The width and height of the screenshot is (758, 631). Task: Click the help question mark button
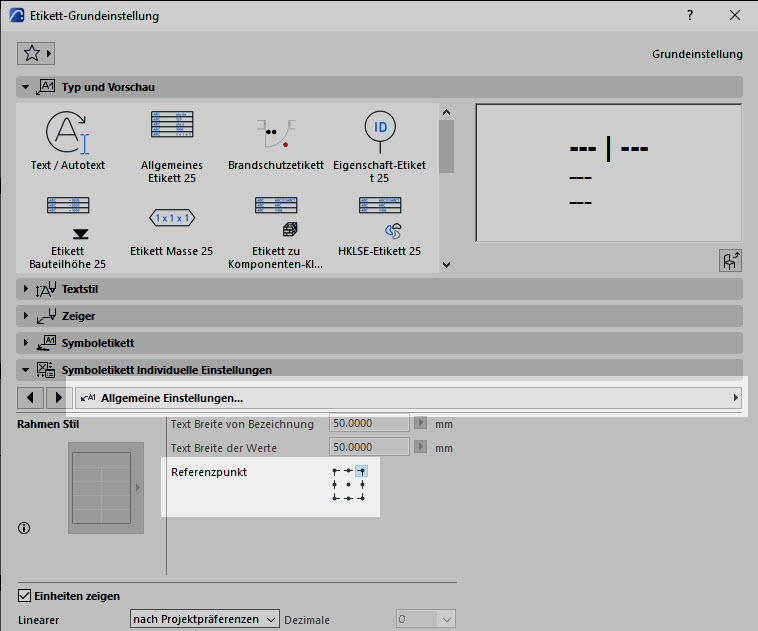click(690, 15)
